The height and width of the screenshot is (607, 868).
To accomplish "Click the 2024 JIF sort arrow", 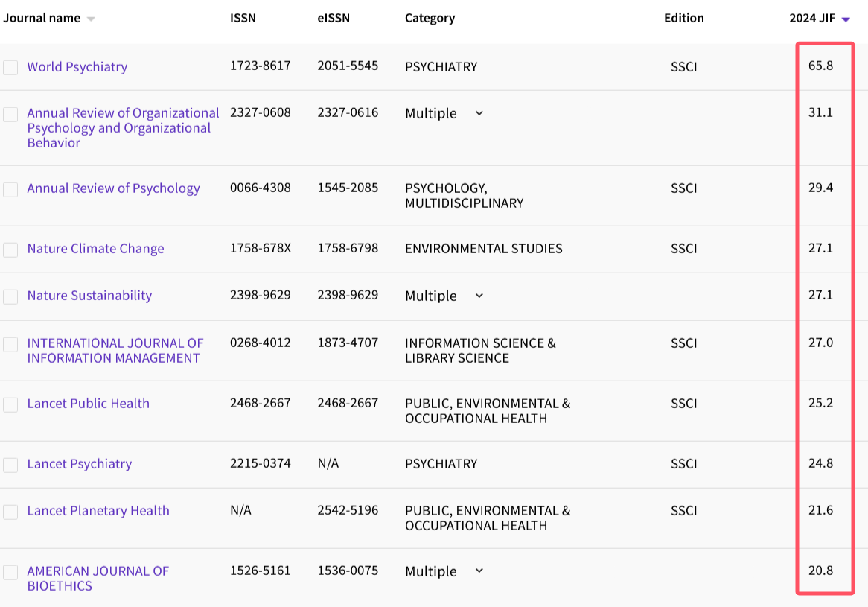I will click(x=846, y=19).
